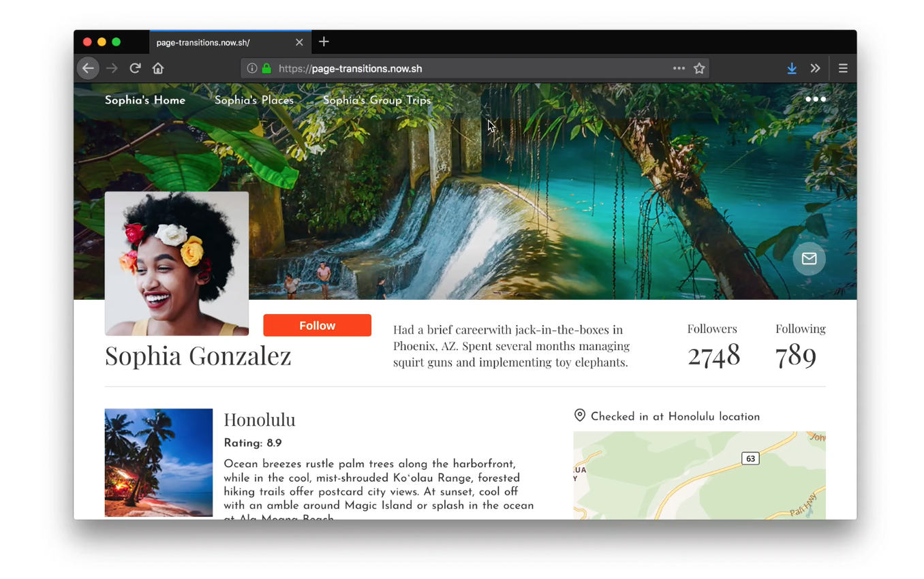Open the three-dot menu on banner
Image resolution: width=924 pixels, height=579 pixels.
point(816,99)
